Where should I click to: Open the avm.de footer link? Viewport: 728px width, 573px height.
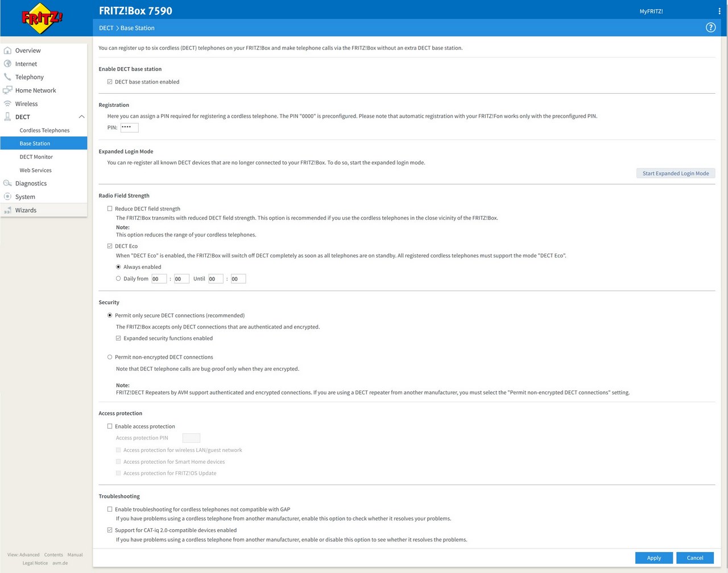coord(60,563)
